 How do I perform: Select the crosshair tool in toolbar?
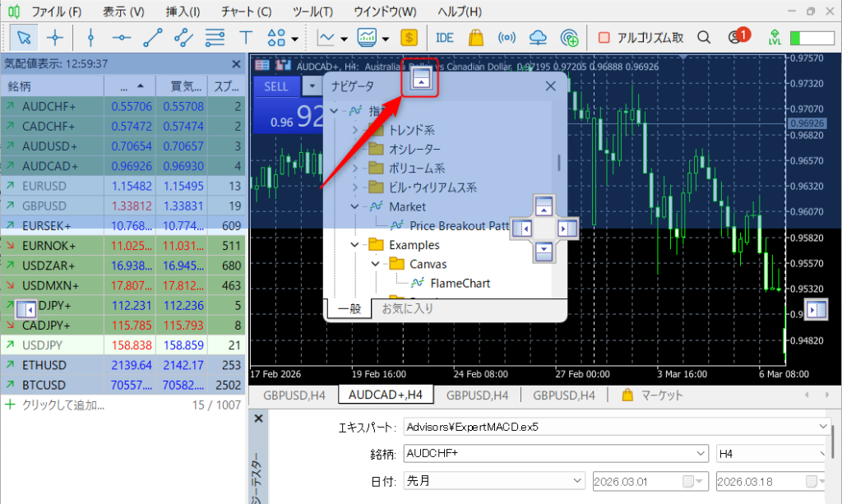(55, 37)
